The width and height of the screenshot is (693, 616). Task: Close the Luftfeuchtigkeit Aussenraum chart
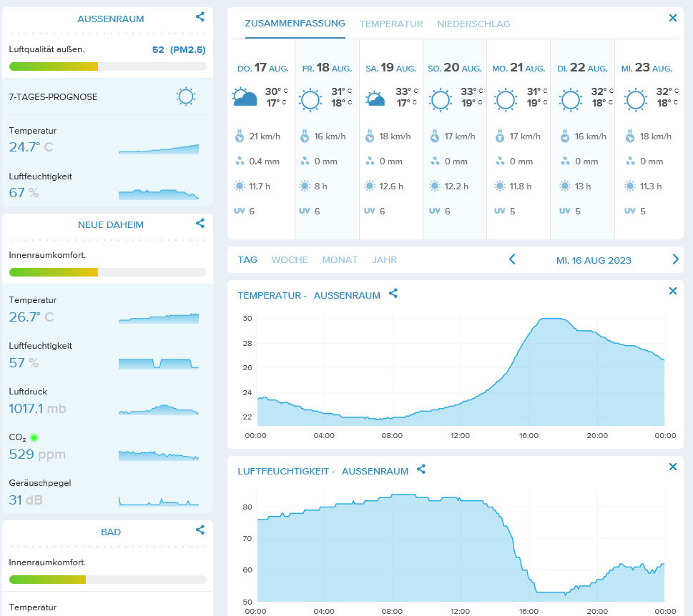[x=673, y=467]
